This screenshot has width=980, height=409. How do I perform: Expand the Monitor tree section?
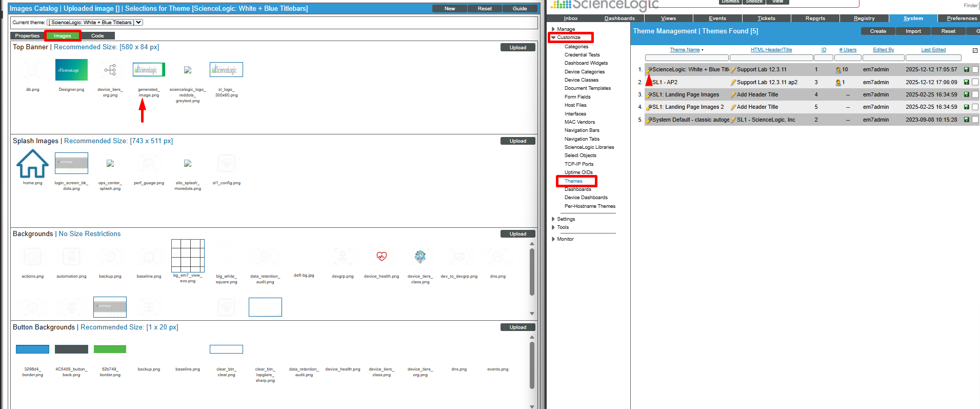coord(553,239)
